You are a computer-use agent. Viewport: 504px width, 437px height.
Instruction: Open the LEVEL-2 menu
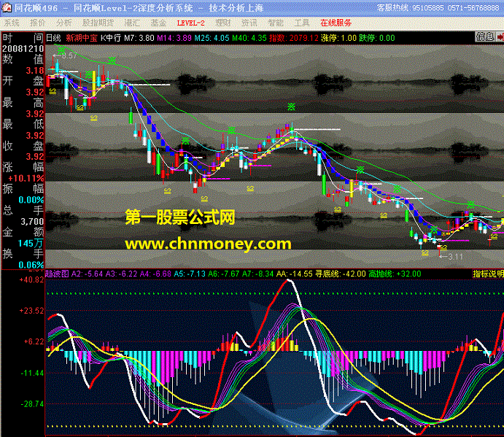point(190,23)
